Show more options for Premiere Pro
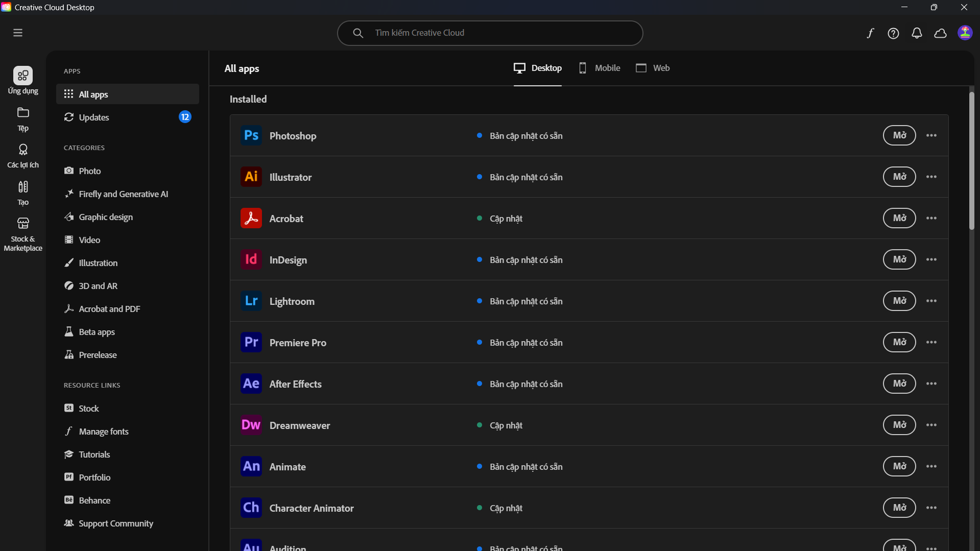 (x=931, y=342)
